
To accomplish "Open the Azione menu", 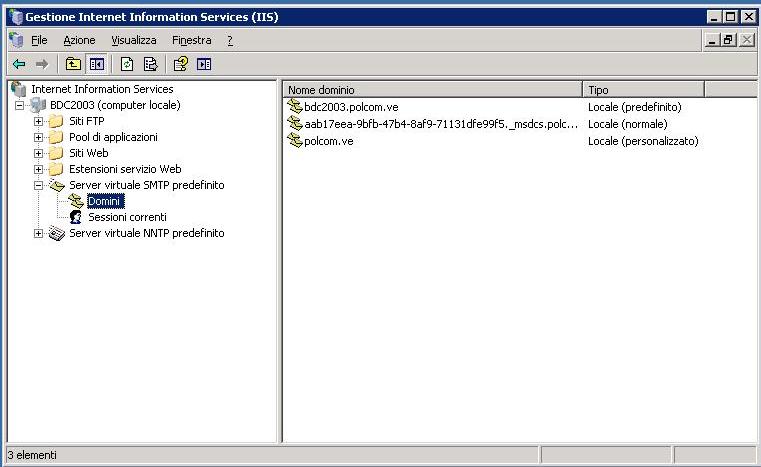I will tap(79, 40).
